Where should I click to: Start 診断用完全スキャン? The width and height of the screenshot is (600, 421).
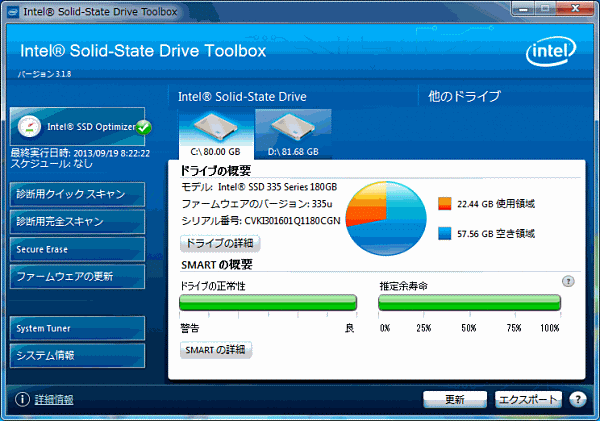point(77,222)
